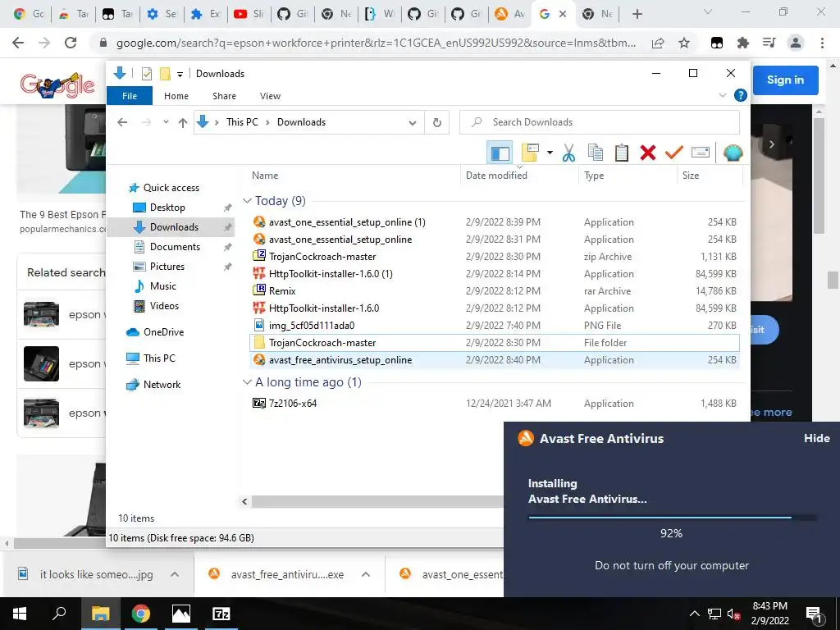Click the globe shell icon in Explorer toolbar
Screen dimensions: 840x630
point(733,153)
